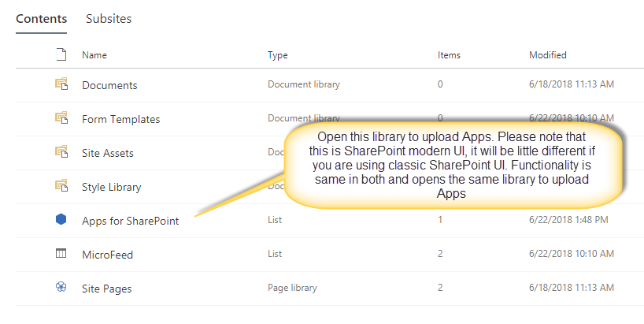
Task: Switch to the Subsites tab
Action: coord(109,19)
